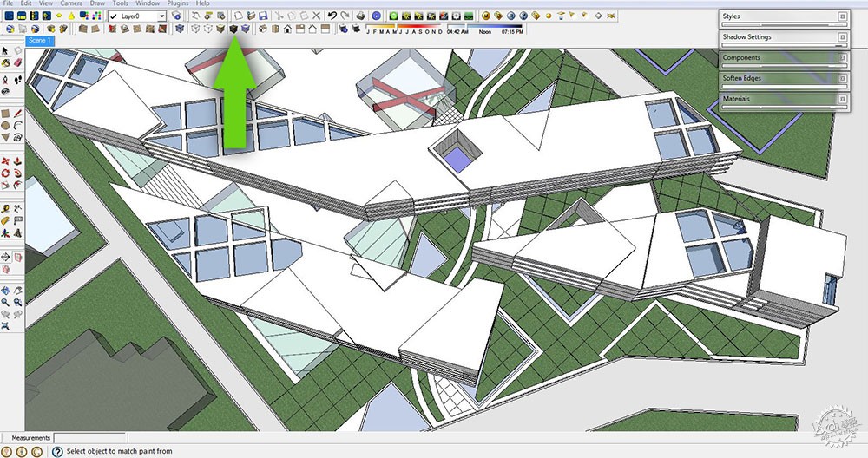Activate the Push/Pull tool
This screenshot has width=868, height=458.
tap(17, 161)
